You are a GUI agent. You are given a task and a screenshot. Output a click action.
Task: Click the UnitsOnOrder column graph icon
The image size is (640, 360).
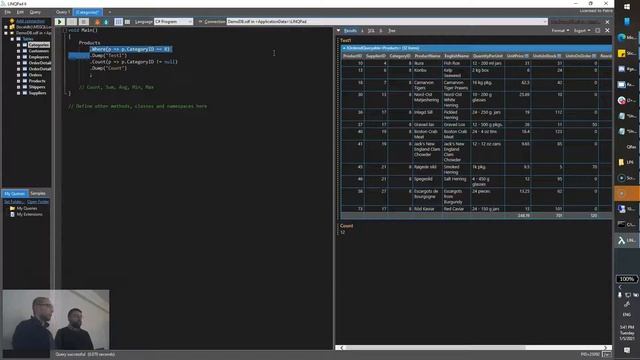[594, 56]
